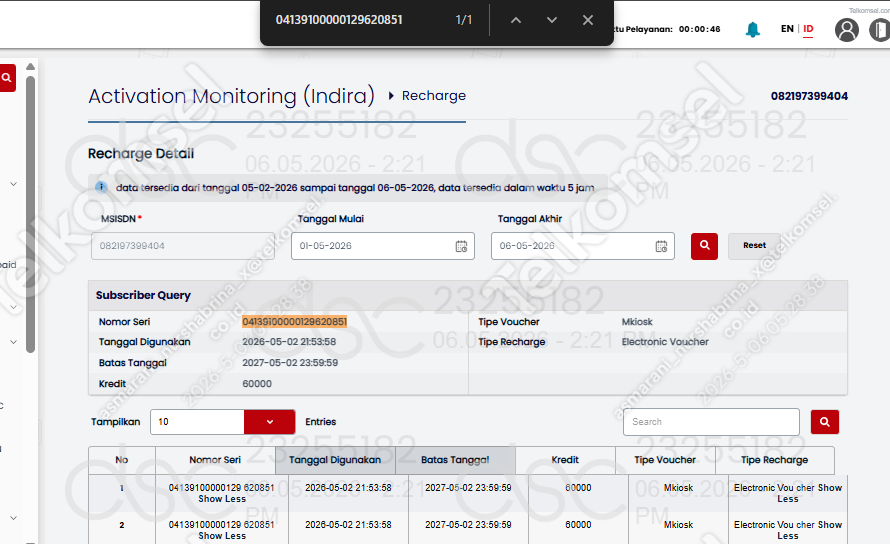Sort by Tipe Recharge column header
The image size is (890, 544).
[x=774, y=460]
